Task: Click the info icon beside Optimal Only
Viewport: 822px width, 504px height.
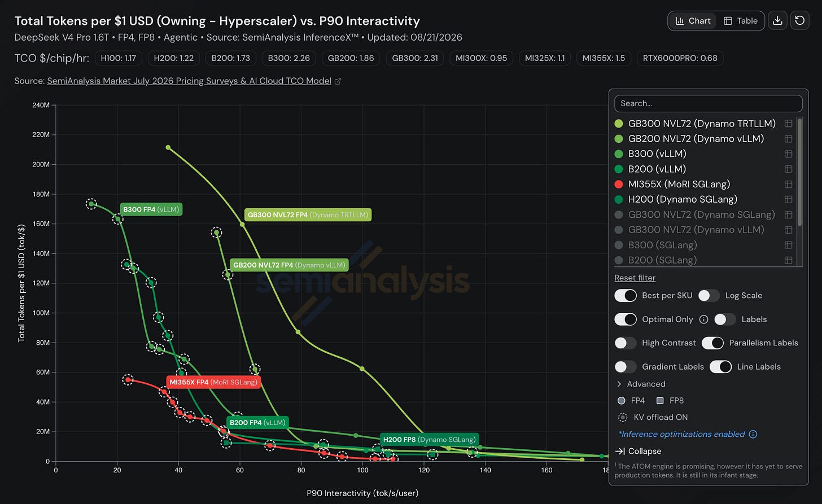Action: [703, 319]
